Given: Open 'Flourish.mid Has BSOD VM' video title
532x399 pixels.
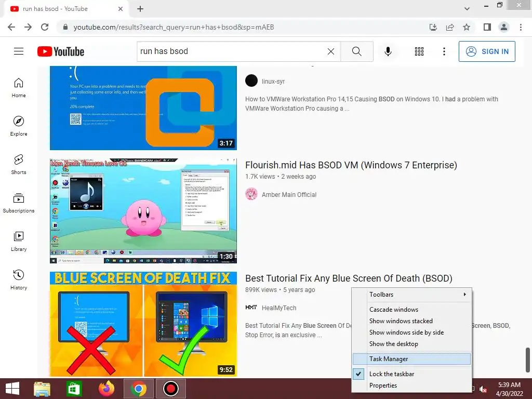Looking at the screenshot, I should (x=351, y=165).
